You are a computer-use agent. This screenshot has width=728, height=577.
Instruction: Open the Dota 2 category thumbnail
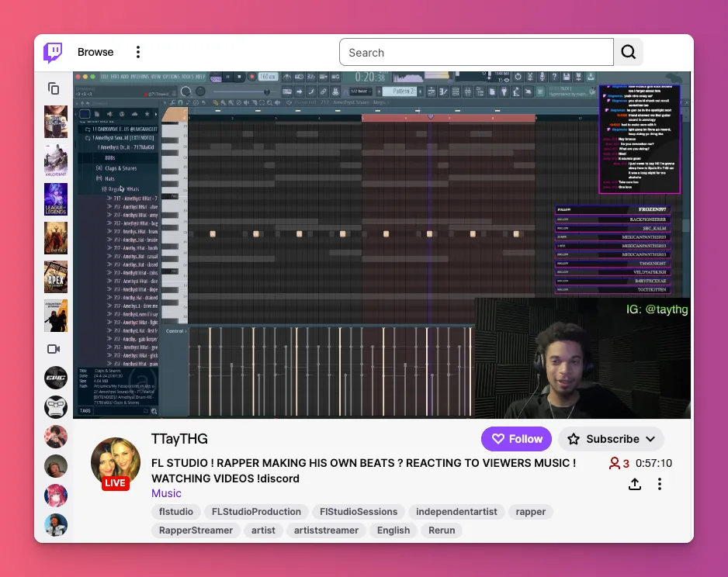[x=56, y=238]
